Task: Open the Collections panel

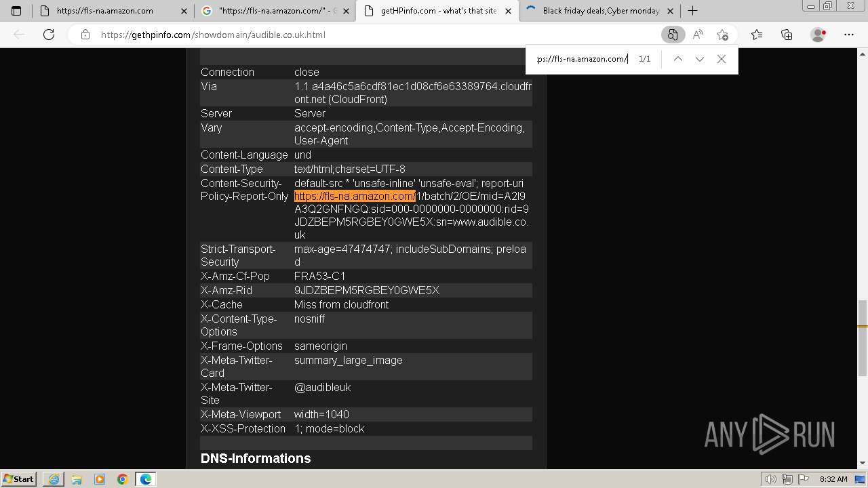Action: (787, 35)
